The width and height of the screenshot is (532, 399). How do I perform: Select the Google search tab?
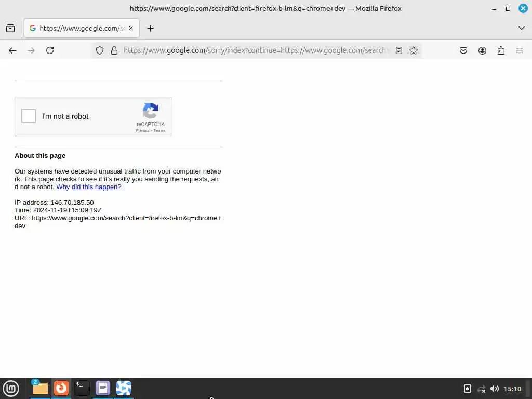(x=82, y=28)
